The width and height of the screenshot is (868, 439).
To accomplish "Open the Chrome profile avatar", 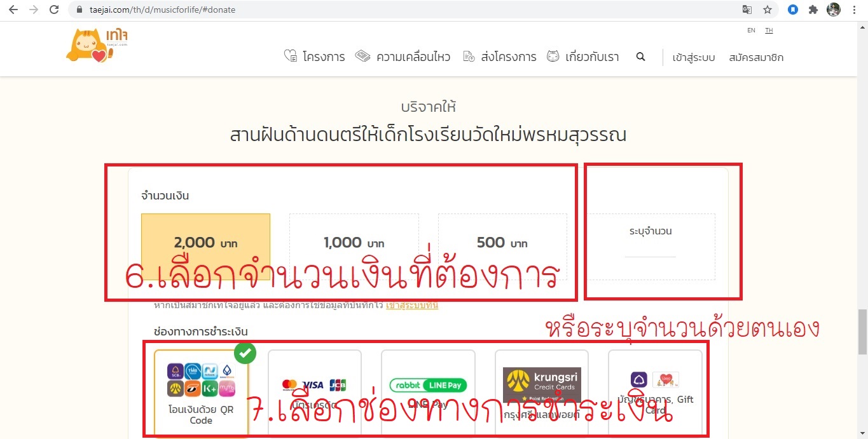I will [833, 10].
